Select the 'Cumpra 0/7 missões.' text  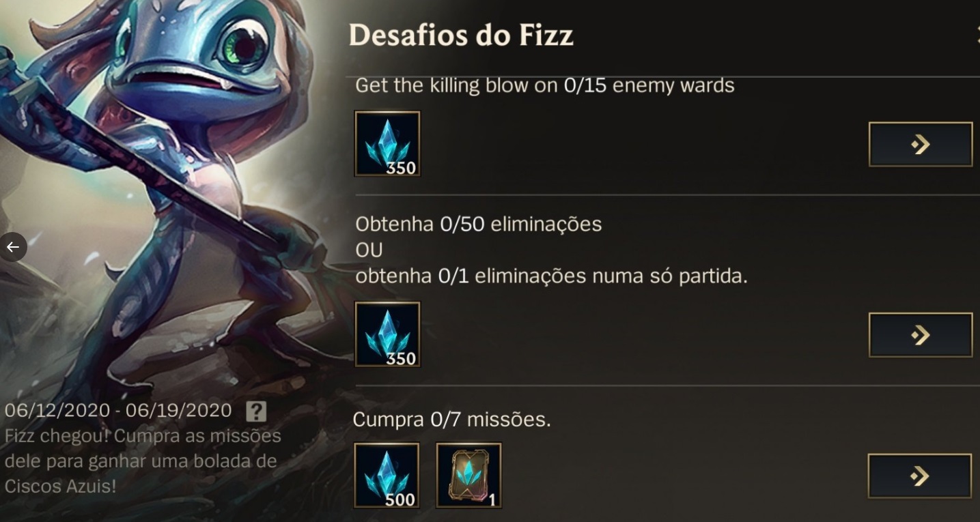451,420
